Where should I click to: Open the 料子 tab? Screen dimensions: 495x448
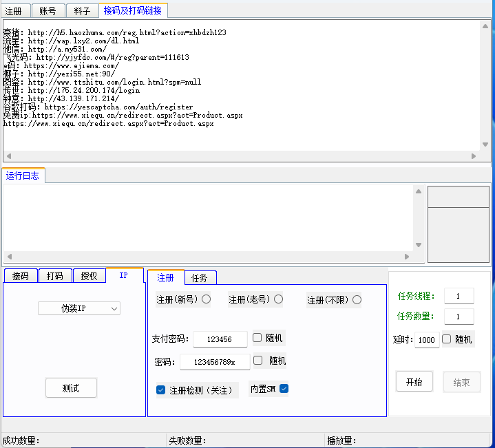click(x=82, y=11)
